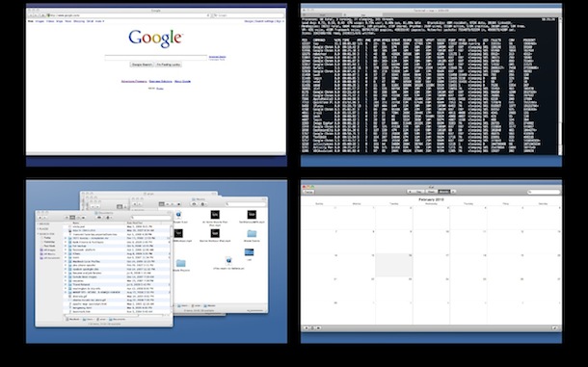
Task: Select the highlighted February 16 cell
Action: [x=393, y=265]
